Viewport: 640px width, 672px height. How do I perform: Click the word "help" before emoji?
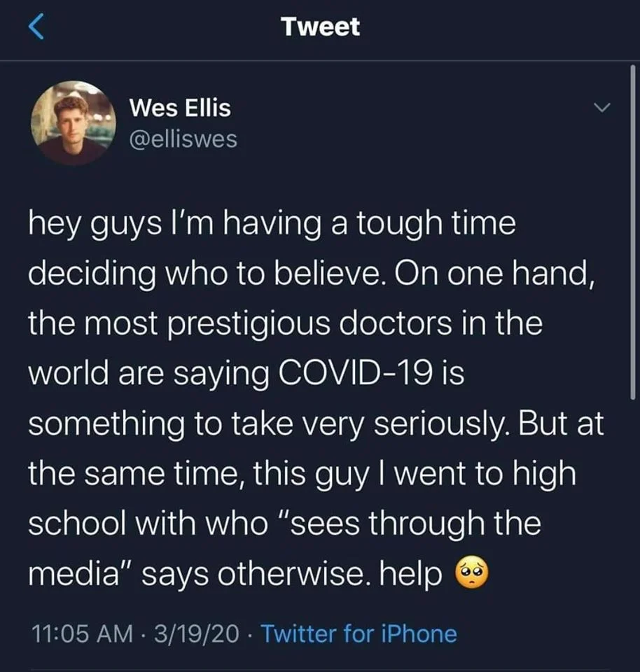point(410,573)
